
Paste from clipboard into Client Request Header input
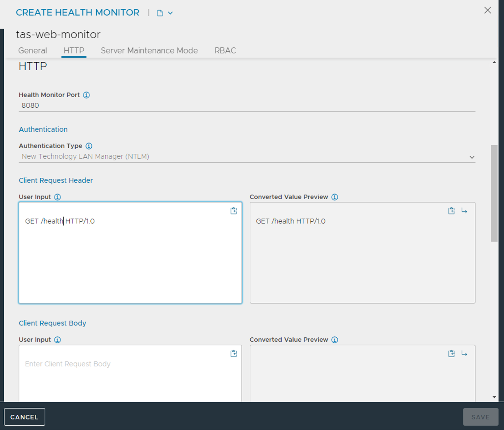click(234, 211)
